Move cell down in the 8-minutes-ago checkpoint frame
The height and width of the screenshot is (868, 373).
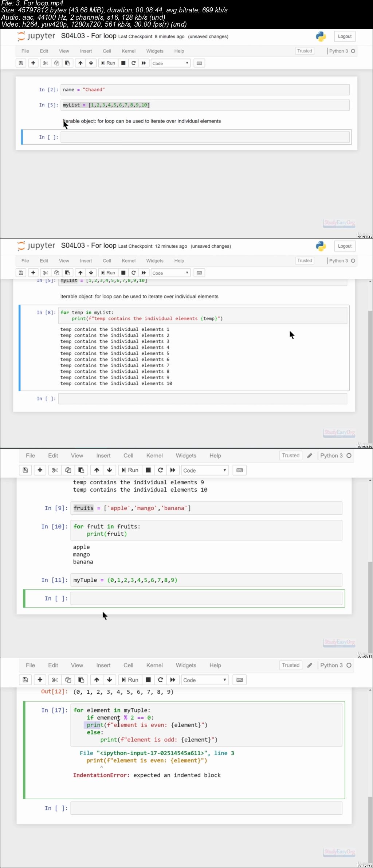91,63
